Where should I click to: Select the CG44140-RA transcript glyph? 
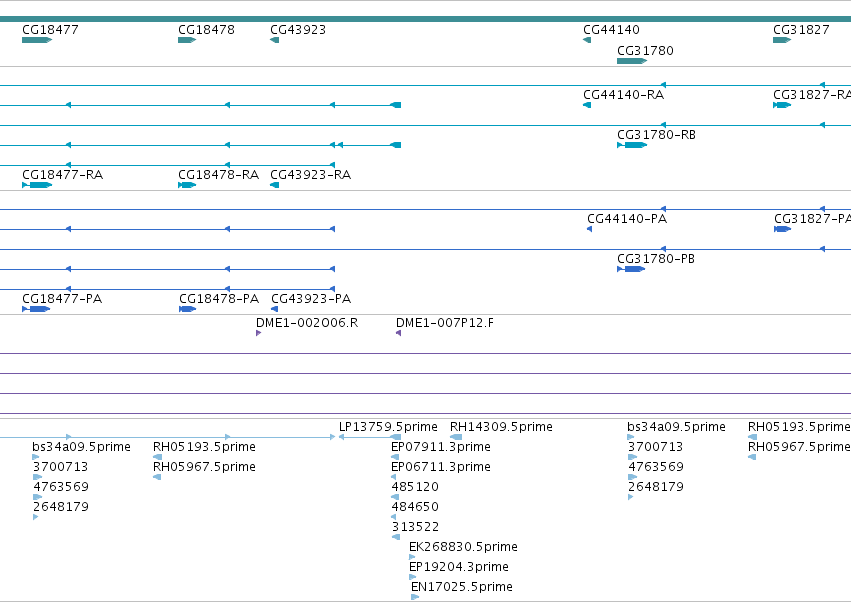coord(587,105)
